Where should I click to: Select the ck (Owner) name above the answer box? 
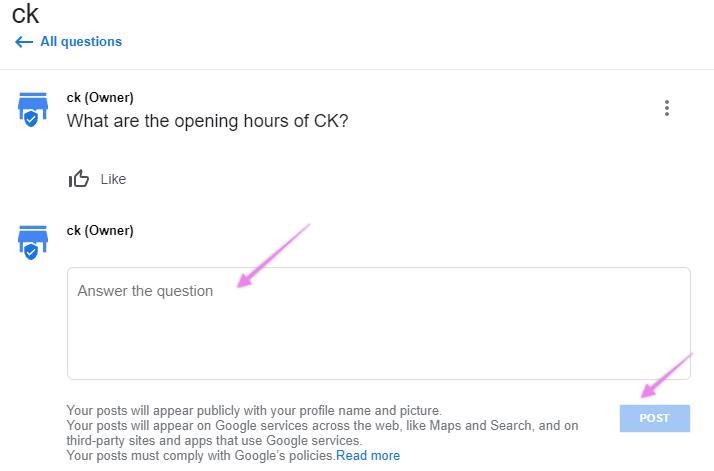[100, 230]
